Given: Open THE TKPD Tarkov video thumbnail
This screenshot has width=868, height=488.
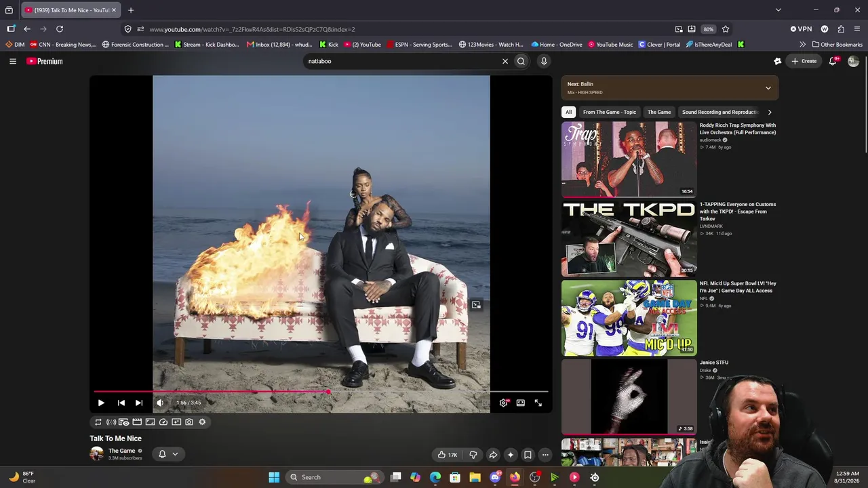Looking at the screenshot, I should point(629,239).
